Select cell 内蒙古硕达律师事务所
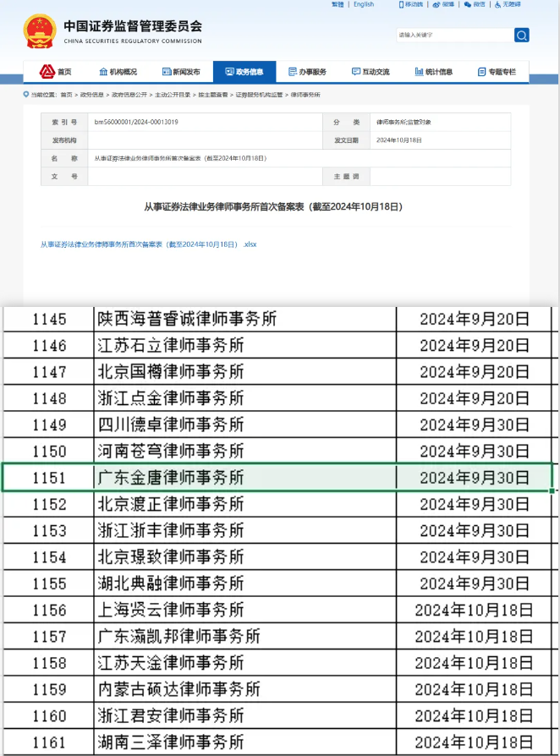Image resolution: width=560 pixels, height=756 pixels. point(245,689)
